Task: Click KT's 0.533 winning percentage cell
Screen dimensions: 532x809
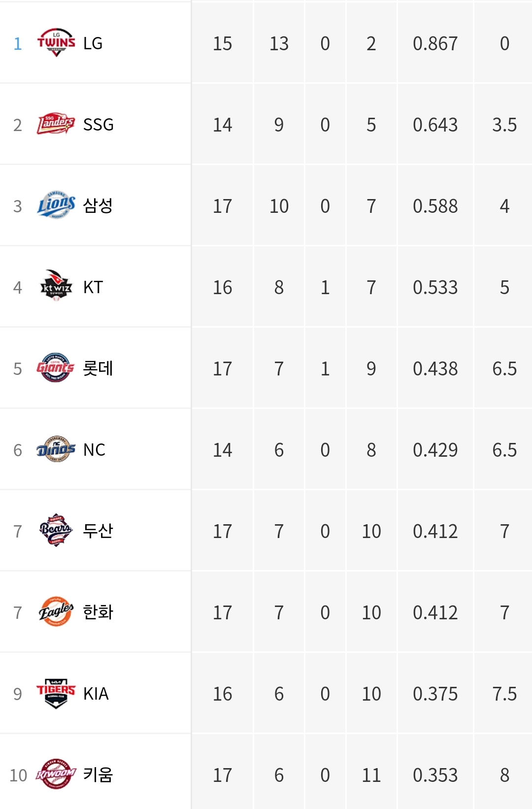Action: 435,287
